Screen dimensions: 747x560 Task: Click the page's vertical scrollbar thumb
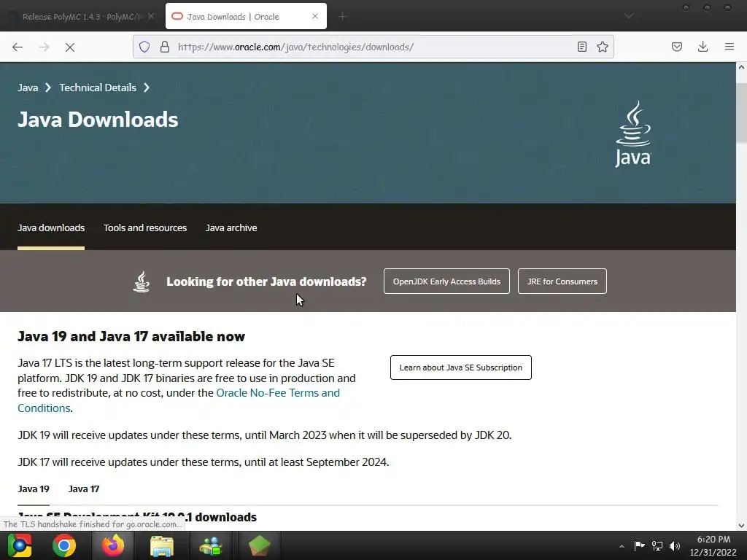pyautogui.click(x=741, y=112)
